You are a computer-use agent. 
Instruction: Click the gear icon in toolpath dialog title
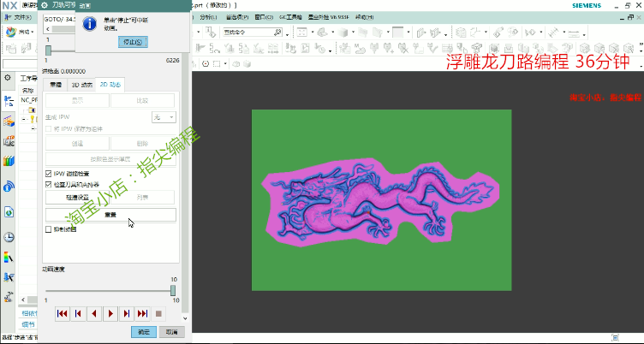45,5
